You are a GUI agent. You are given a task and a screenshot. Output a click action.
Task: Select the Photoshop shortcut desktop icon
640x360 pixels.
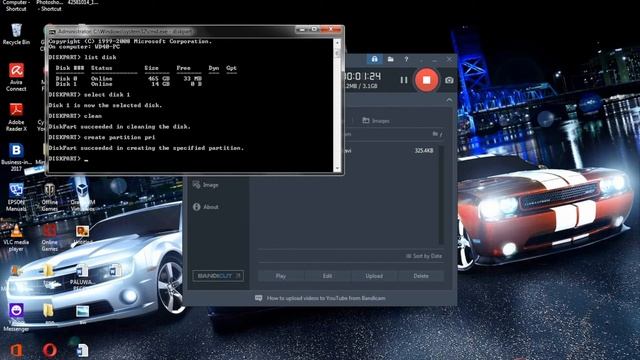(49, 5)
